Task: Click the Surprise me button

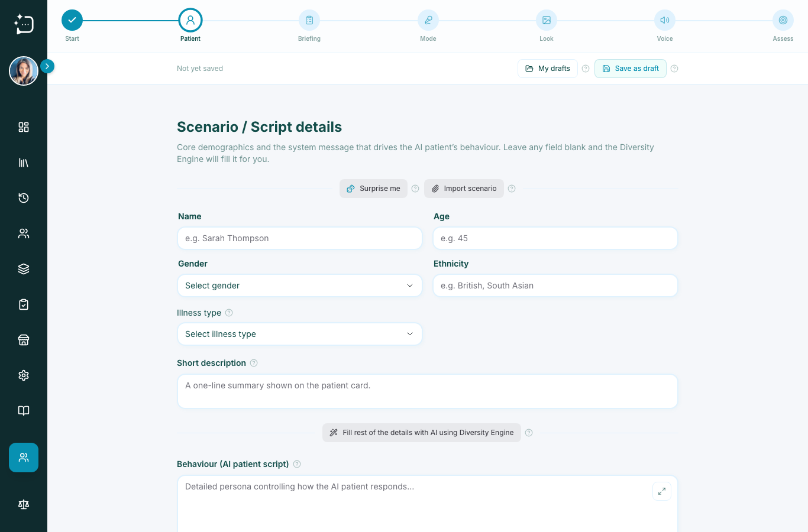Action: (x=374, y=189)
